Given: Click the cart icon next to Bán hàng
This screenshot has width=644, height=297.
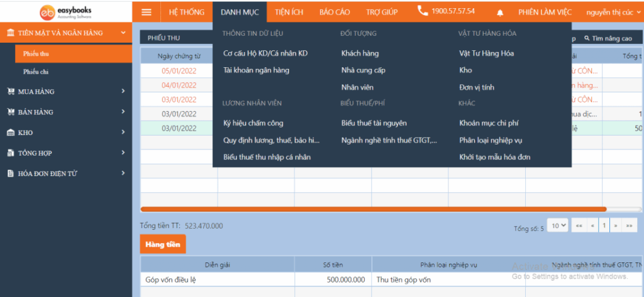Looking at the screenshot, I should [11, 112].
